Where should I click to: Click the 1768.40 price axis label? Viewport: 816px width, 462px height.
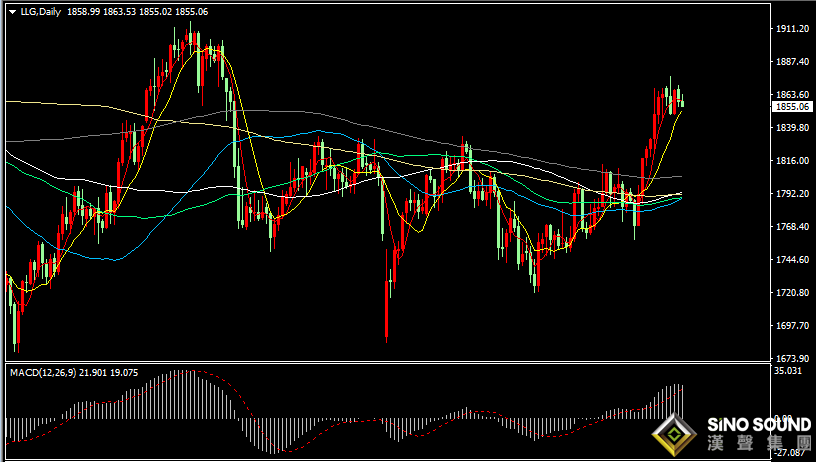793,227
